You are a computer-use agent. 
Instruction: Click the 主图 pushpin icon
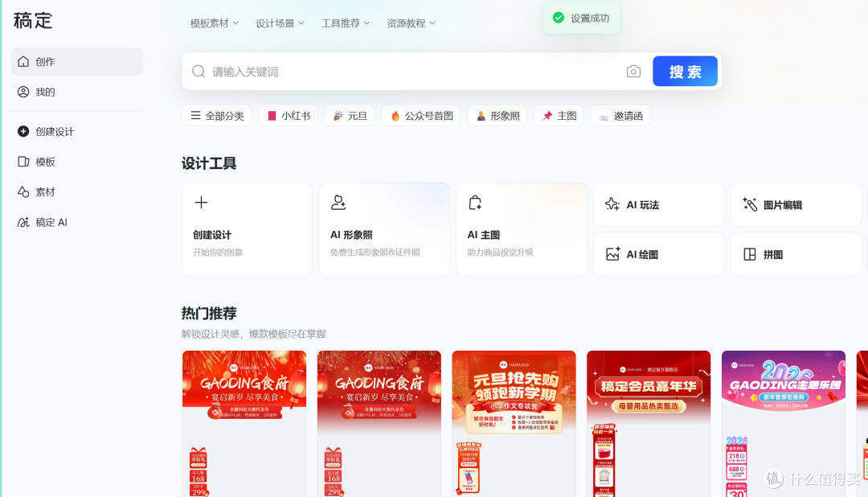coord(547,116)
